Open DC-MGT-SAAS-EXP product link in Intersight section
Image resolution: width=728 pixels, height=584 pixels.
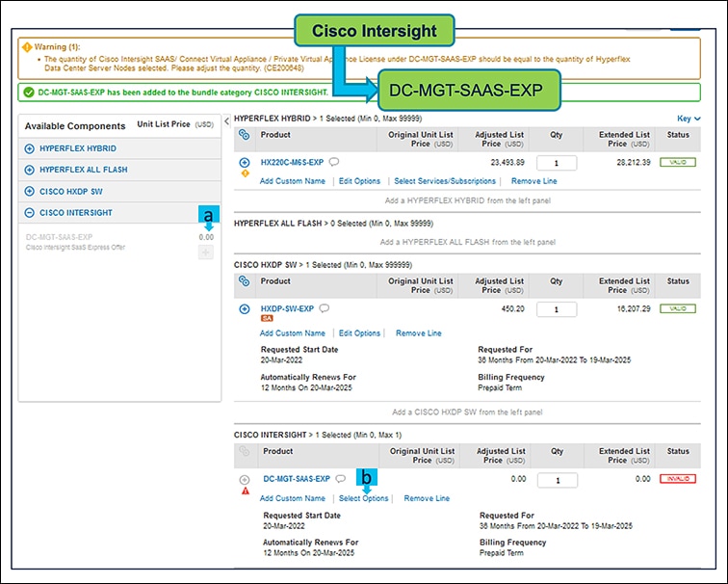pyautogui.click(x=297, y=479)
